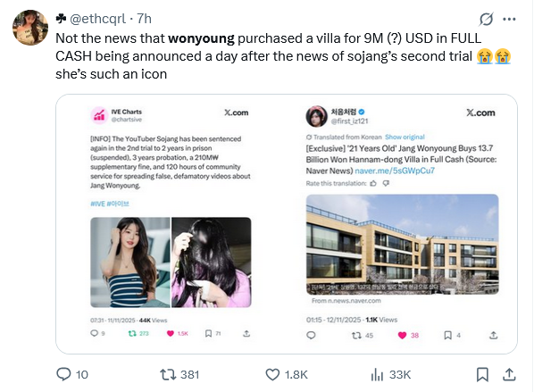Open the IVE Charts profile logo

pyautogui.click(x=99, y=115)
